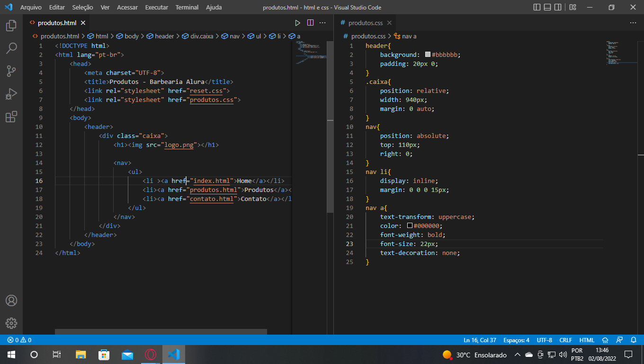The height and width of the screenshot is (364, 644).
Task: Change HTML language mode in status bar
Action: point(587,340)
